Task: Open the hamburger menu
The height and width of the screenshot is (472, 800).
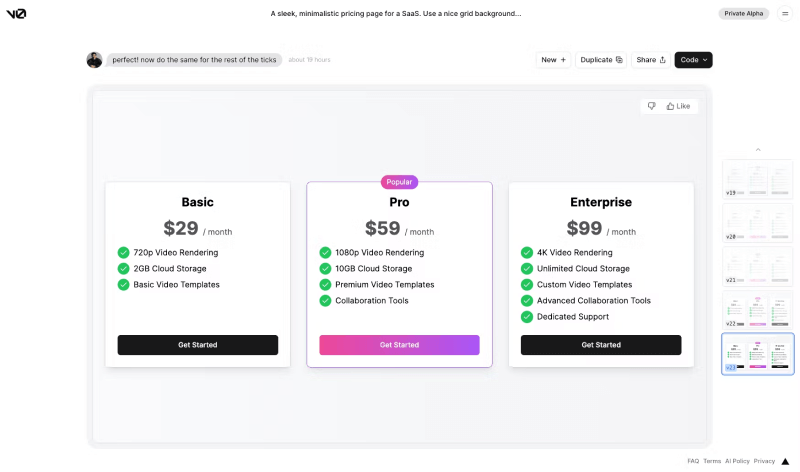Action: pos(785,14)
